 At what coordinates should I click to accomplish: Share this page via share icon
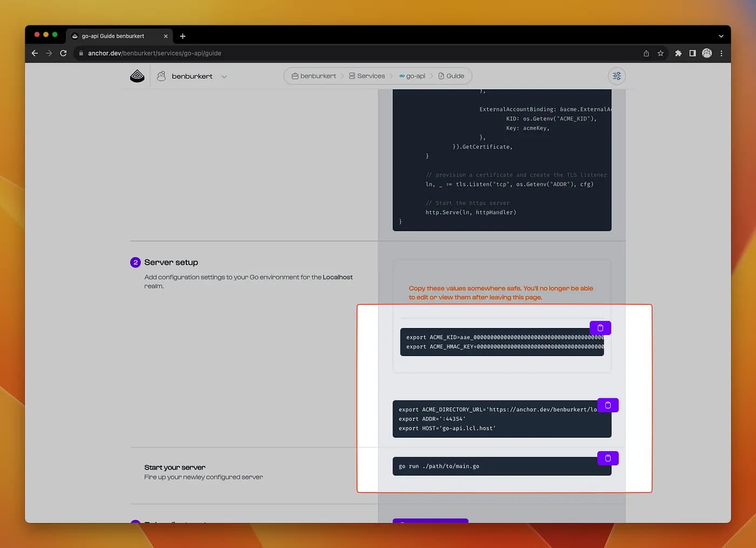pos(646,53)
